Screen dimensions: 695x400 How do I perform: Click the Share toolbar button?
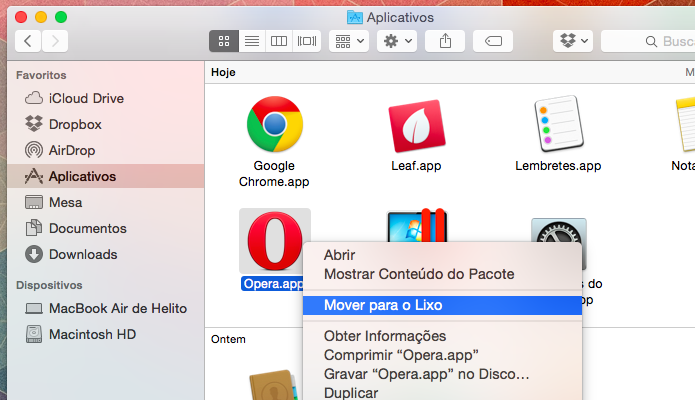(x=445, y=41)
